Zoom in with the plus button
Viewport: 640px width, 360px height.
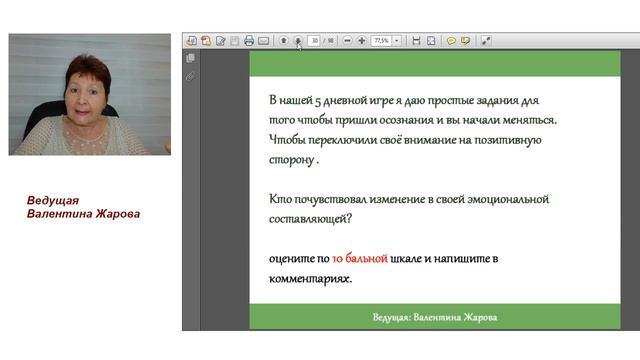362,40
